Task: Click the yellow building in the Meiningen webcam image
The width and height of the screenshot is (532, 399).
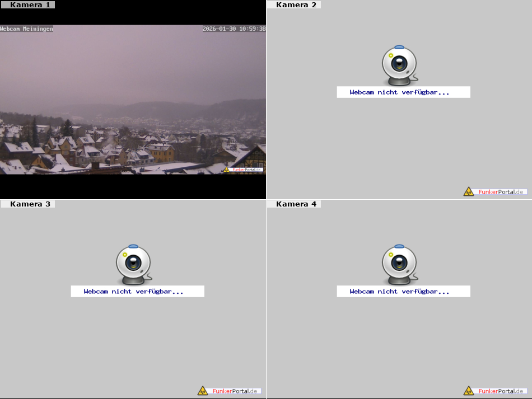Action: pos(161,153)
